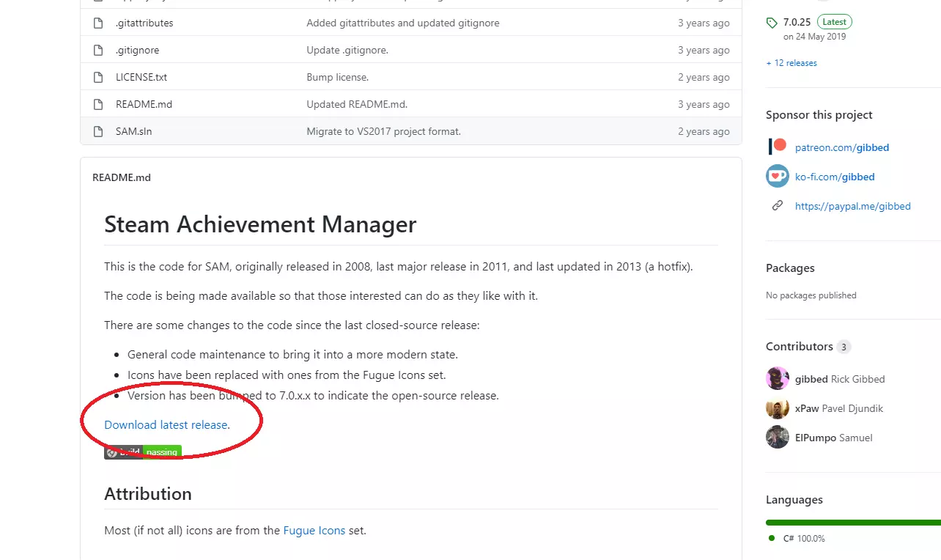Click the Patreon sponsor icon
The height and width of the screenshot is (560, 941).
tap(778, 147)
